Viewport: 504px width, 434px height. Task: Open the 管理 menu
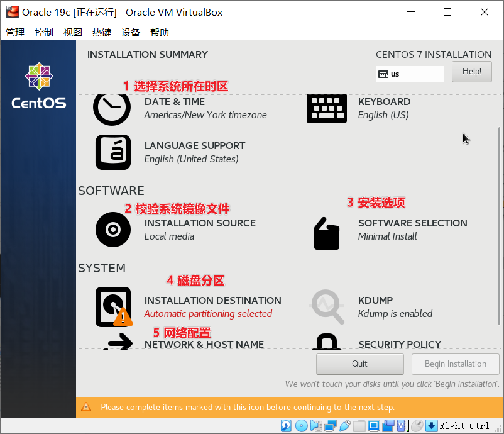tap(15, 32)
